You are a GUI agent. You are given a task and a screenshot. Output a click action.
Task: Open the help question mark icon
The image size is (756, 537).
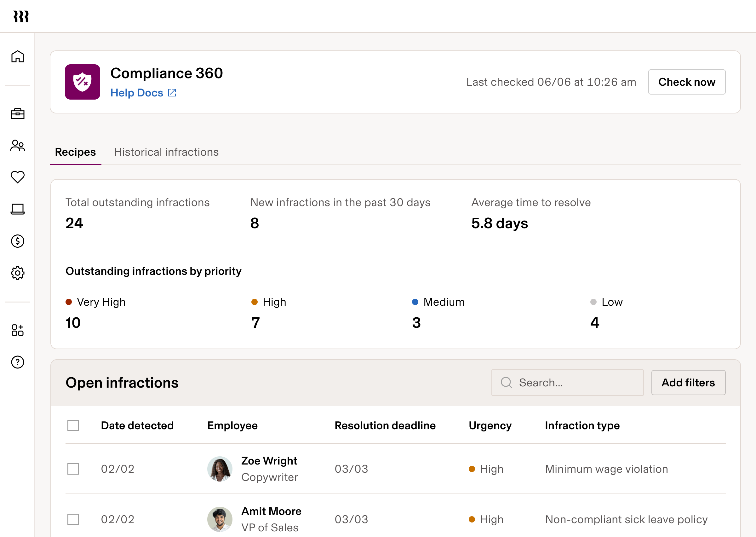tap(18, 362)
